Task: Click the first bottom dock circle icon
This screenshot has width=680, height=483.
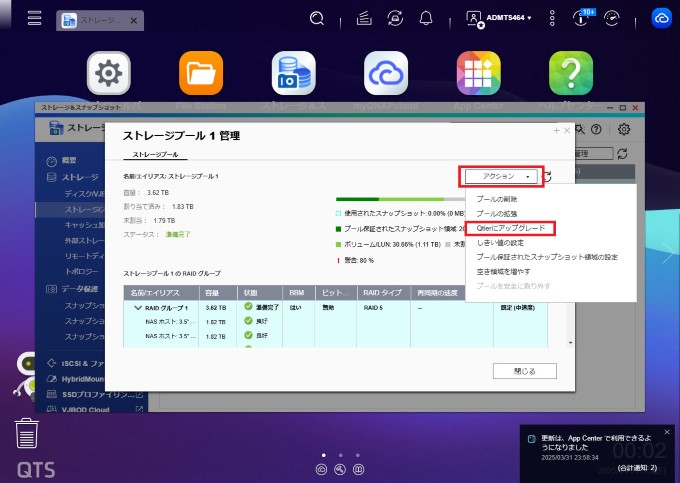Action: click(321, 470)
